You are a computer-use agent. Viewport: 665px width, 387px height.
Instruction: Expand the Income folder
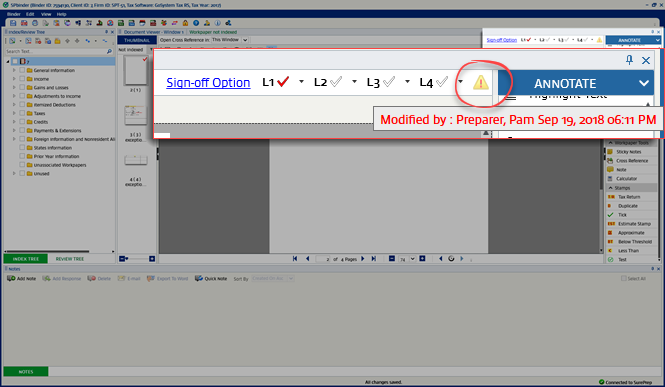coord(14,79)
